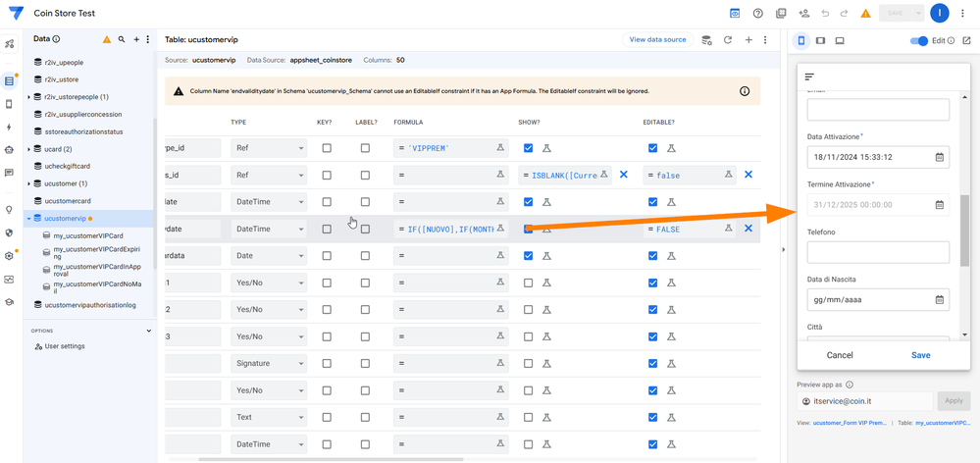Open the Data panel three-dot menu
Image resolution: width=980 pixels, height=463 pixels.
click(x=147, y=39)
